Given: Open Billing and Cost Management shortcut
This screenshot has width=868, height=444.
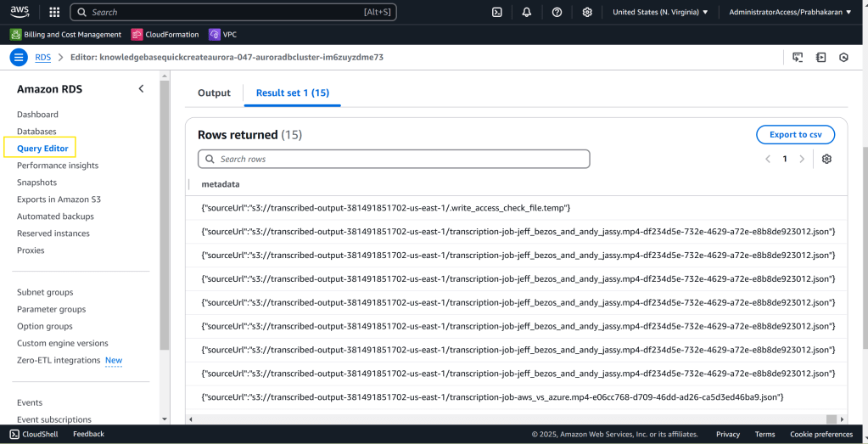Looking at the screenshot, I should (x=66, y=35).
